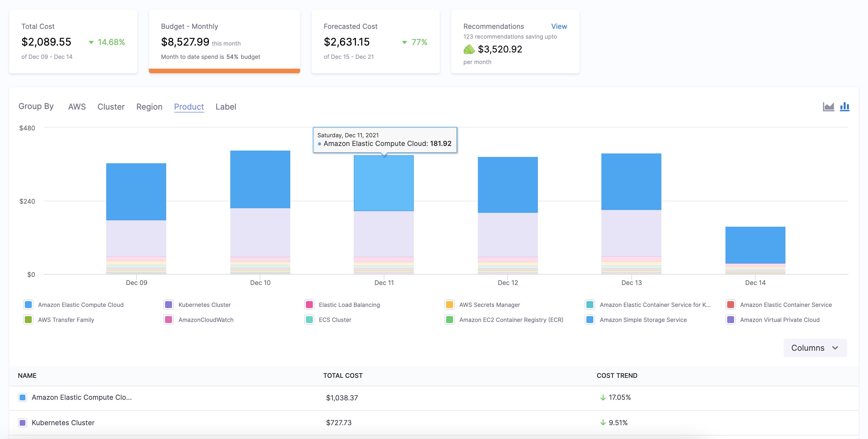
Task: Click Dec 09 blue EC2 bar segment
Action: tap(136, 192)
